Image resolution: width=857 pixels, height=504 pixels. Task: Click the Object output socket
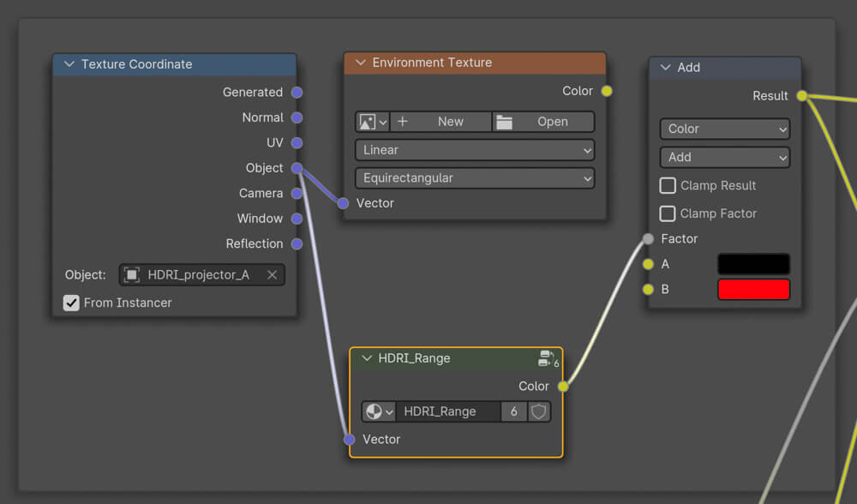pos(297,168)
